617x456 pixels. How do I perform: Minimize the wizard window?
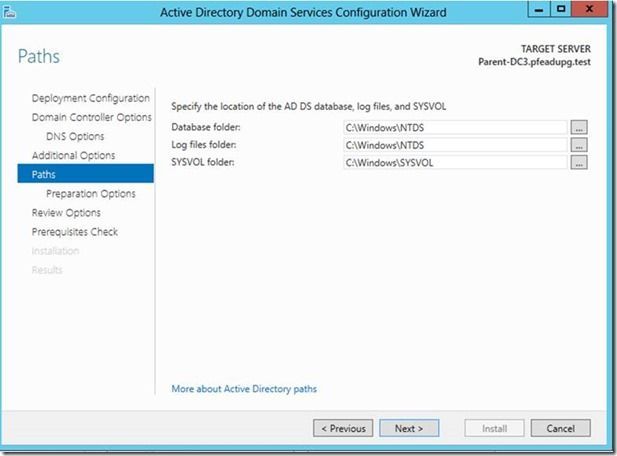click(x=539, y=9)
